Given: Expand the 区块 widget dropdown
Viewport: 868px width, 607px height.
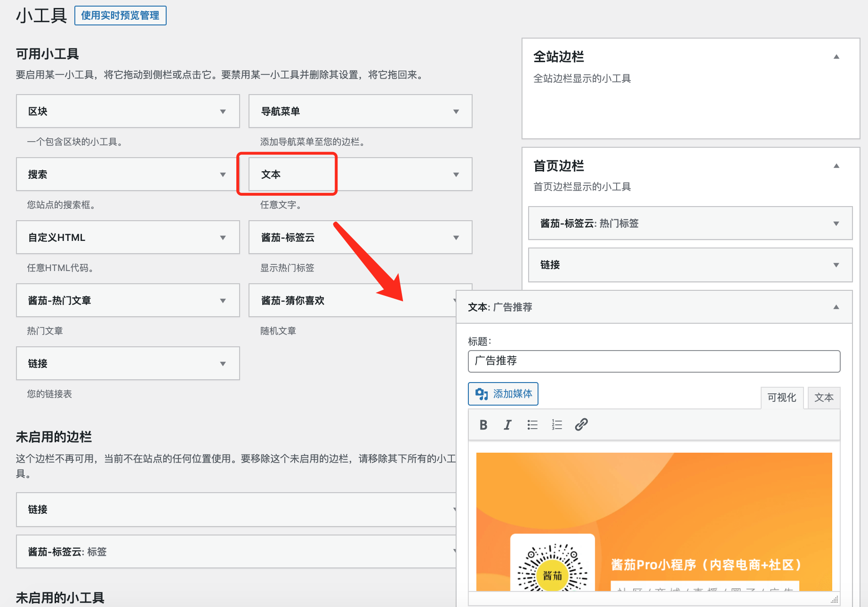Looking at the screenshot, I should coord(223,112).
